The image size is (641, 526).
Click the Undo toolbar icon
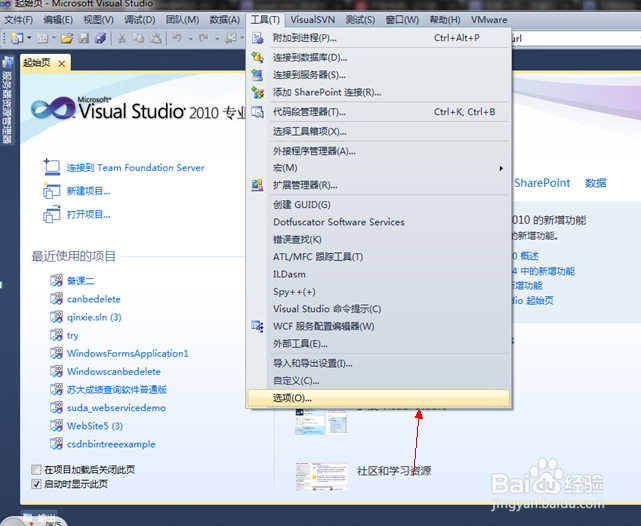(177, 38)
